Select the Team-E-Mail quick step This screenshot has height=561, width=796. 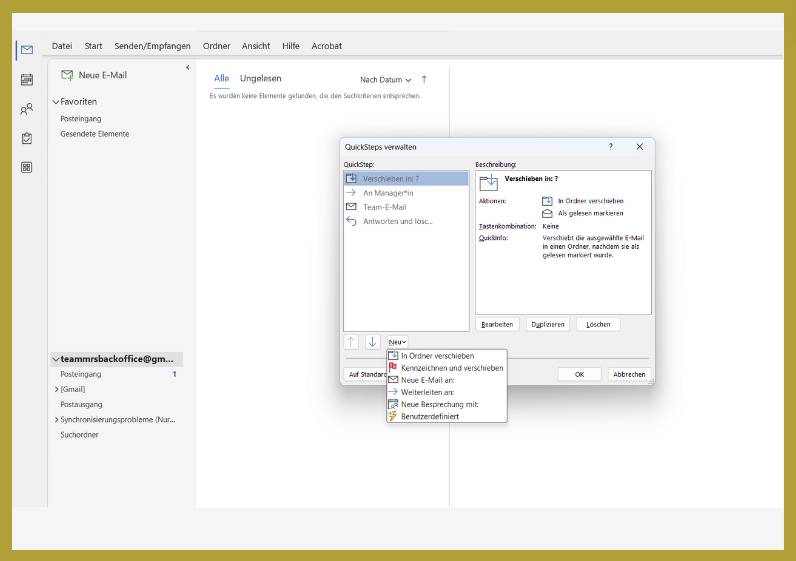406,207
